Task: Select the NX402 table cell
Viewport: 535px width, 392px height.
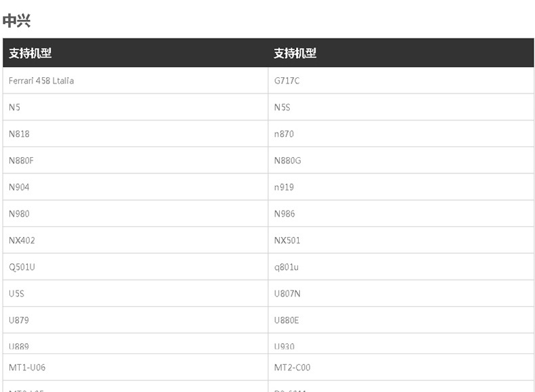Action: point(22,240)
